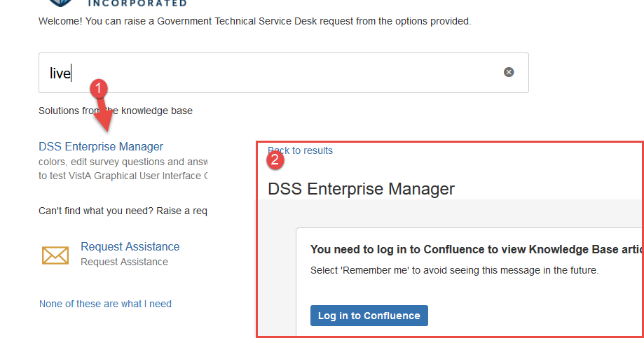644x338 pixels.
Task: Click the Welcome message text
Action: coord(254,22)
